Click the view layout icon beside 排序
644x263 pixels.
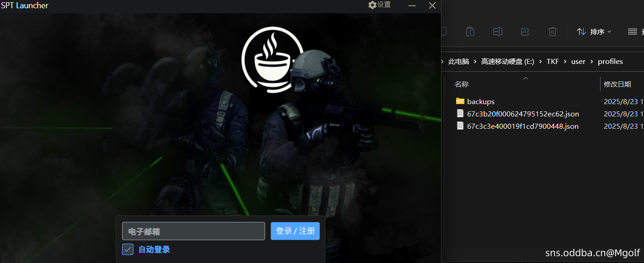633,32
